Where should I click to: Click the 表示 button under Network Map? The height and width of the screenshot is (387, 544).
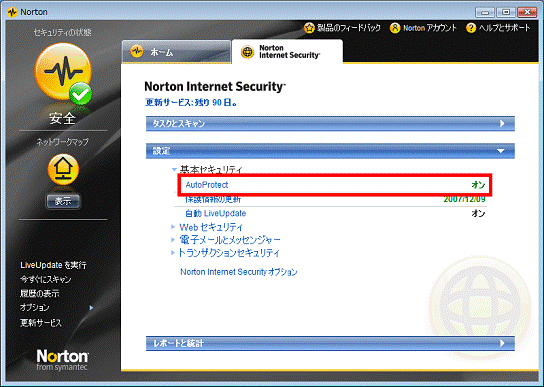coord(63,201)
